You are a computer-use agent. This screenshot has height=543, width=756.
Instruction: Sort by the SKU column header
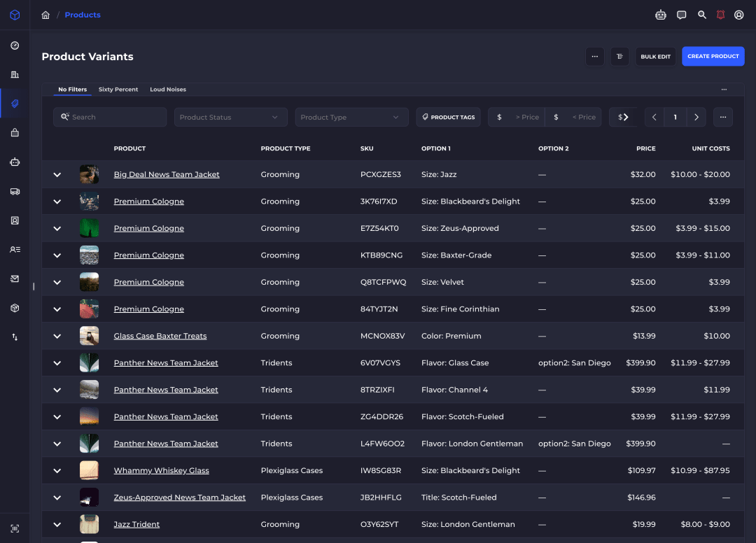click(x=366, y=148)
